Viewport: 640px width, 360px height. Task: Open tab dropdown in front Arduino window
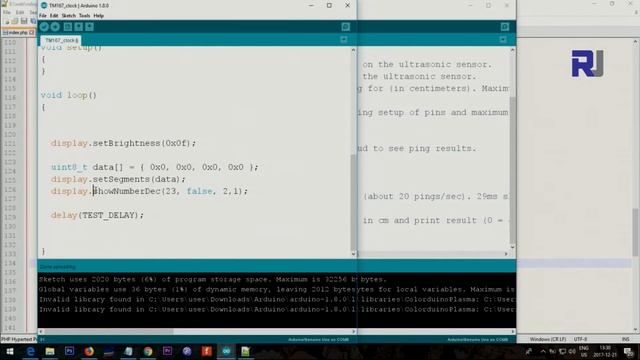(344, 40)
